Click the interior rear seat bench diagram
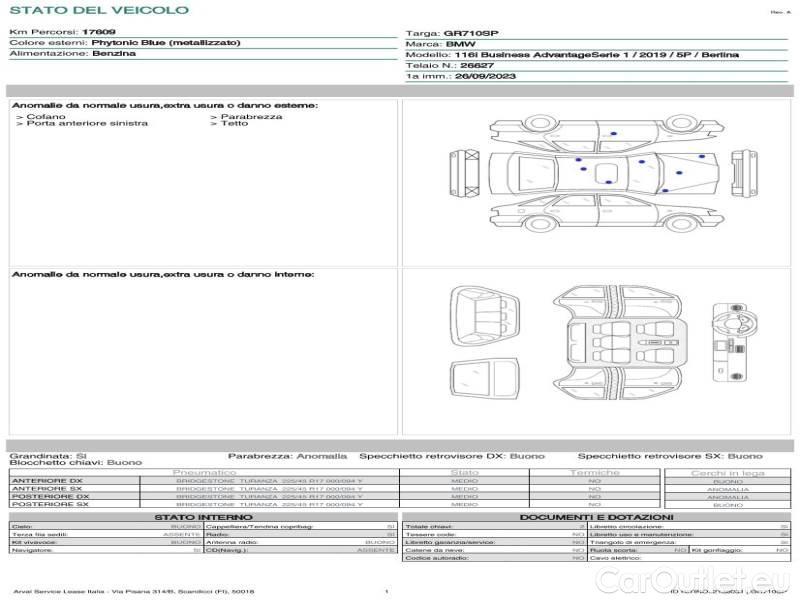Viewport: 800px width, 600px height. (x=485, y=312)
